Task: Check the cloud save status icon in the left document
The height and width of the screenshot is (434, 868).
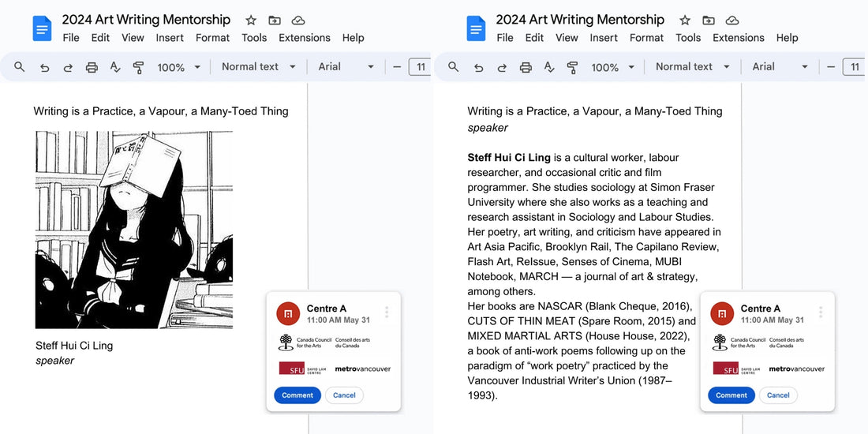Action: point(298,21)
